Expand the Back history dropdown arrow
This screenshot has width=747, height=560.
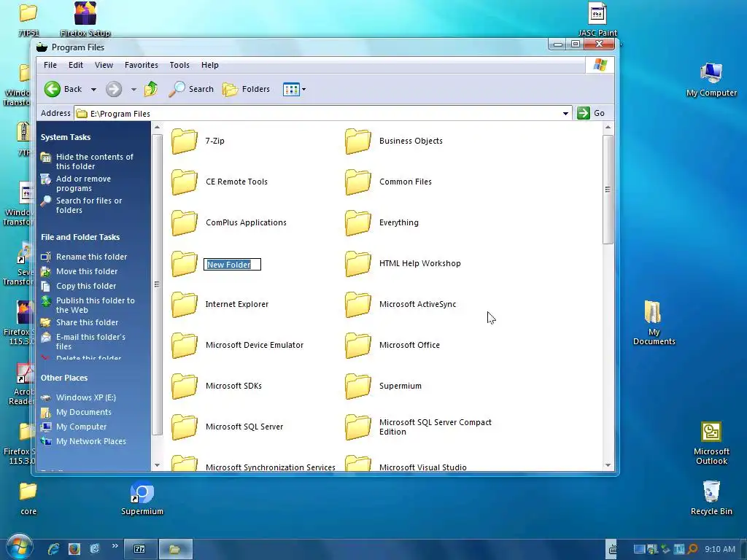93,90
